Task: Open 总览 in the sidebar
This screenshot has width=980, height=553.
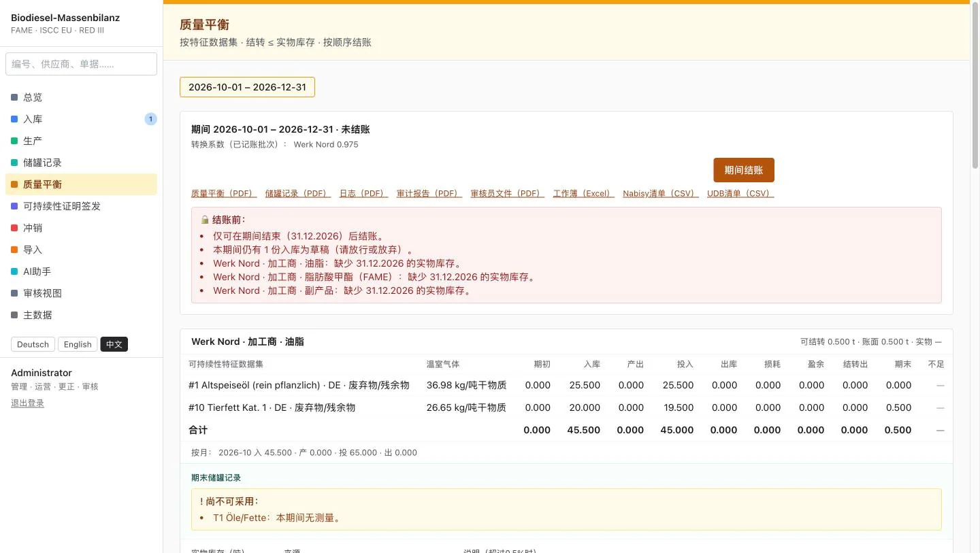Action: click(81, 97)
